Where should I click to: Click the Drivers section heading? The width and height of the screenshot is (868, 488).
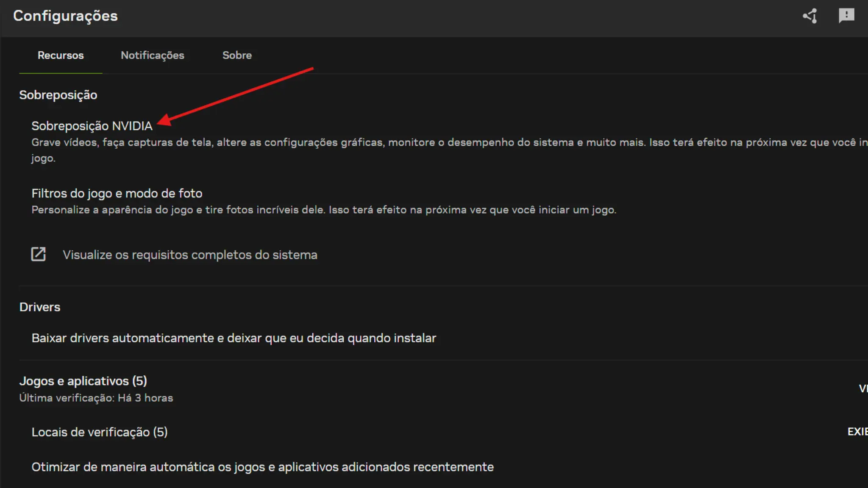(40, 307)
